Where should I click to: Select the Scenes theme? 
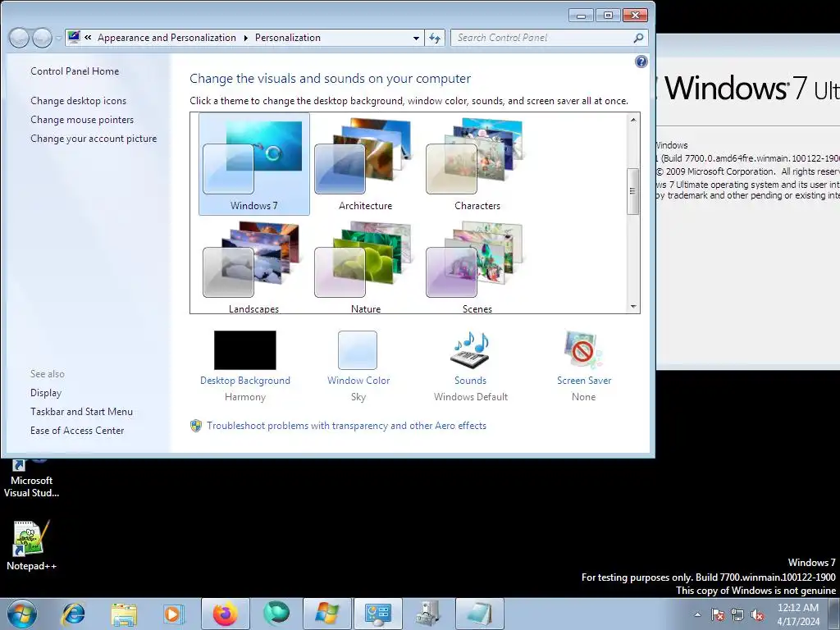pyautogui.click(x=477, y=267)
